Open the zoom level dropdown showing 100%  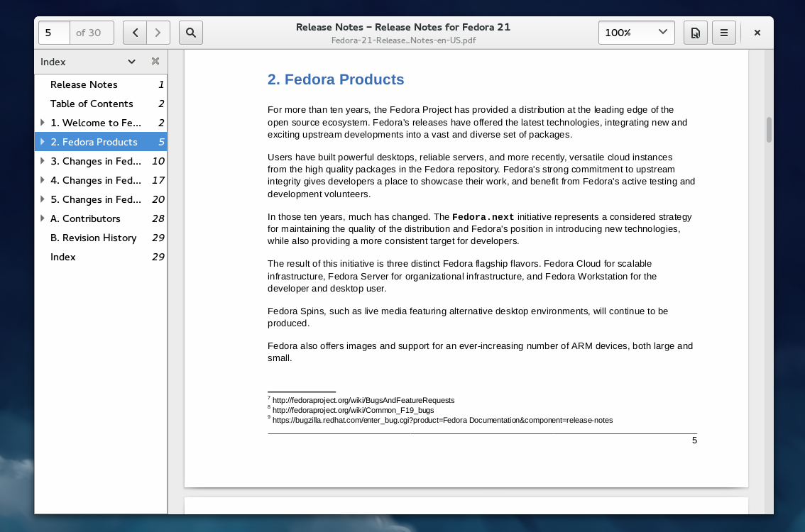[636, 32]
